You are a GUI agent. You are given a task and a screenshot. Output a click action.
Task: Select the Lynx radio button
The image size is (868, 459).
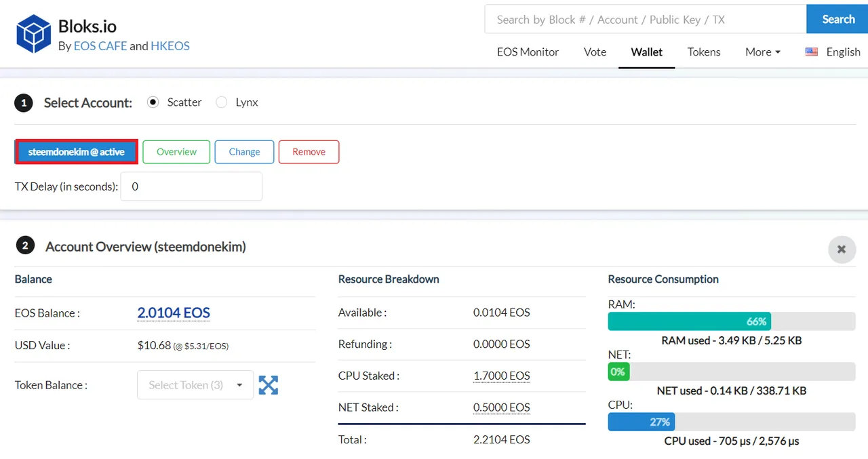[x=221, y=102]
